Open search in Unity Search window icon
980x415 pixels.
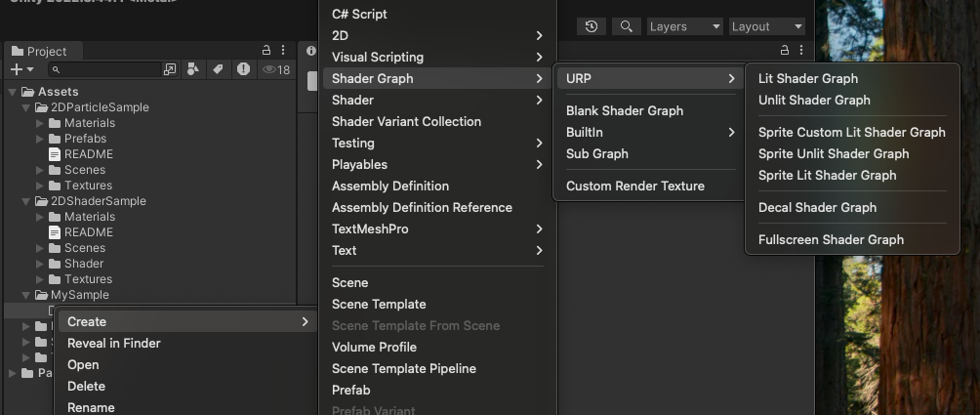[x=170, y=69]
